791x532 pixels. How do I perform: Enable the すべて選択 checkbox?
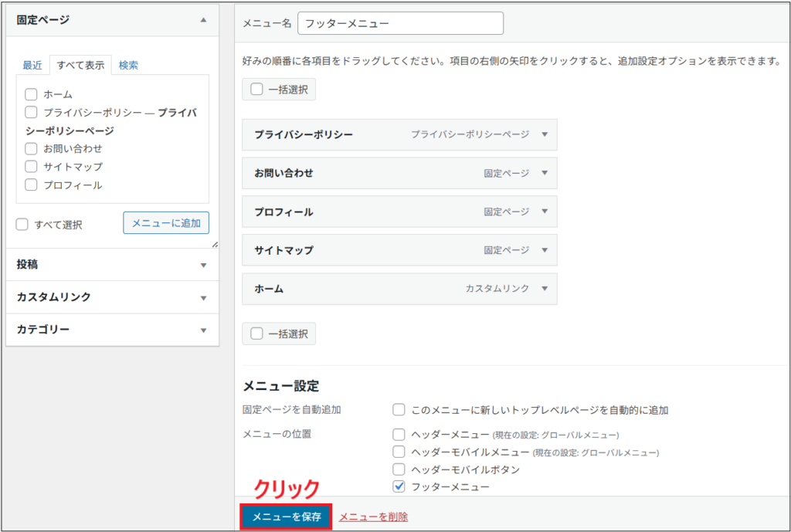[22, 222]
